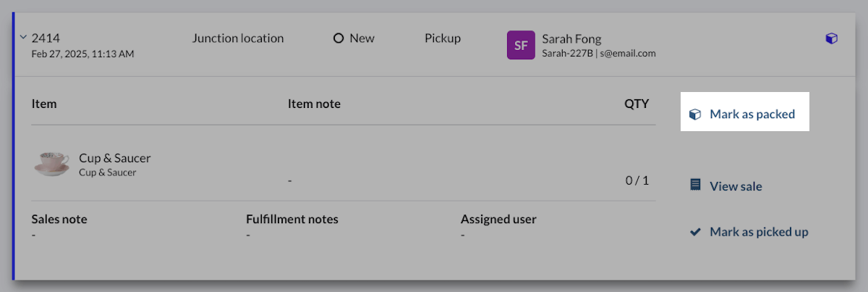Image resolution: width=868 pixels, height=292 pixels.
Task: Select the Cup & Saucer item name
Action: [x=114, y=158]
